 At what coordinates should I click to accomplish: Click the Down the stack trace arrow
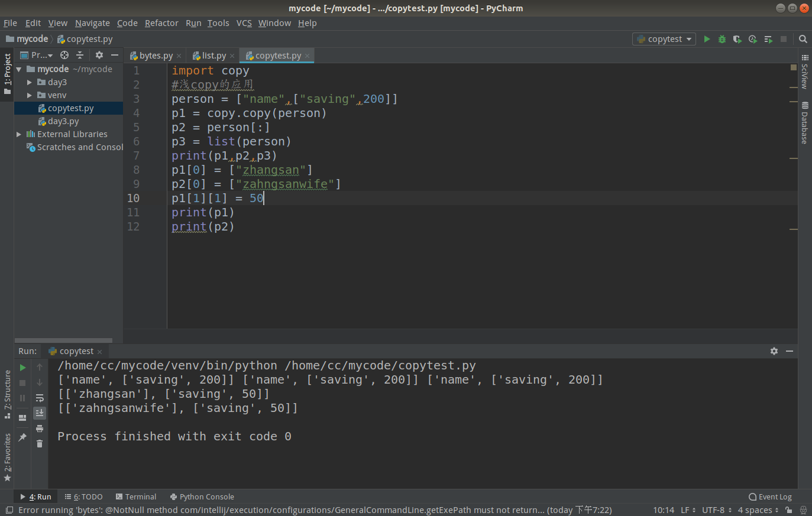(40, 383)
